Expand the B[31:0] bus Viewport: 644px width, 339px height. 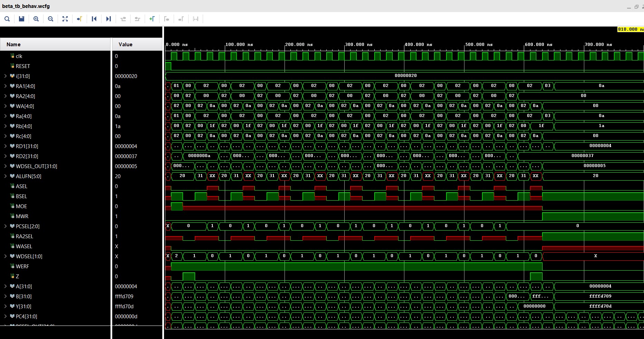coord(5,296)
